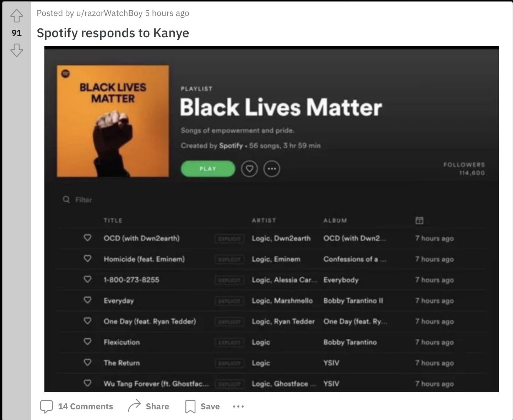
Task: Select the track title Wu Tang Forever
Action: [x=156, y=384]
